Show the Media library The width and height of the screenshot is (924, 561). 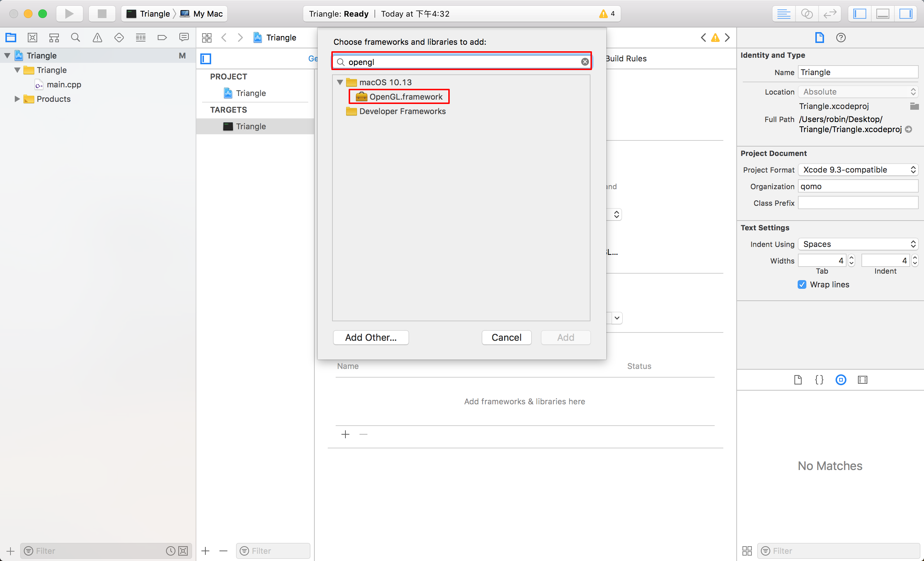[x=863, y=380]
